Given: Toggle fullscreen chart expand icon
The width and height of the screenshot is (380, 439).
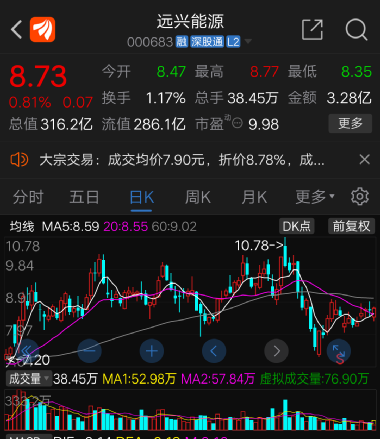Looking at the screenshot, I should pyautogui.click(x=339, y=351).
